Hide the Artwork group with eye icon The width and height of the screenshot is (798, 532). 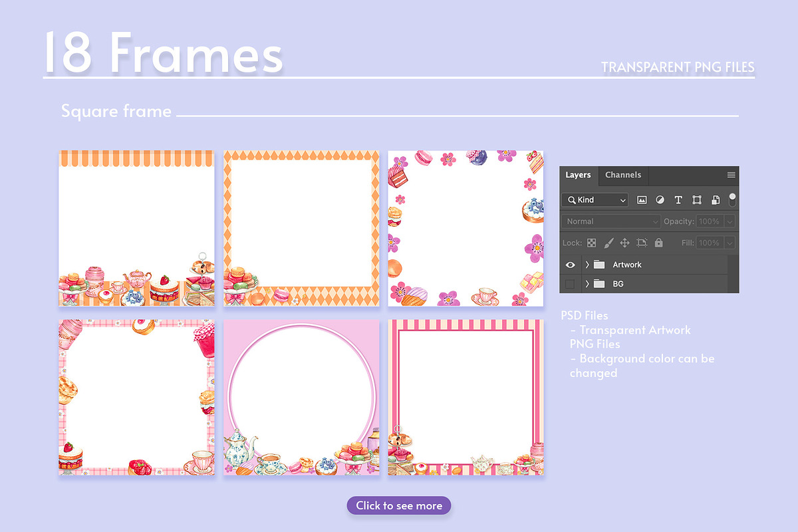(570, 265)
